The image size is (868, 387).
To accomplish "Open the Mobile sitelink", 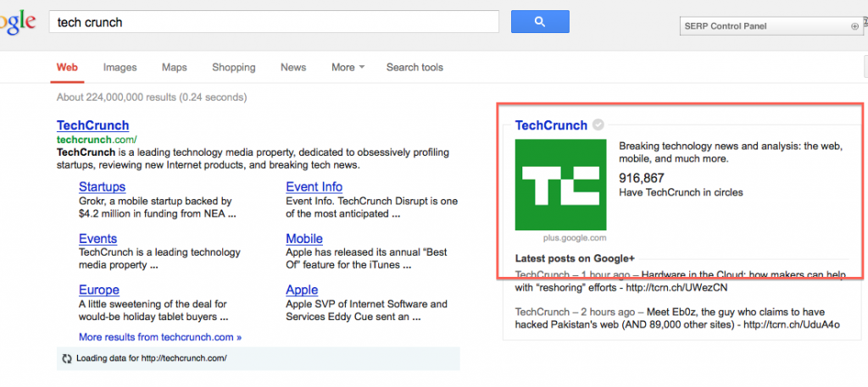I will (304, 239).
